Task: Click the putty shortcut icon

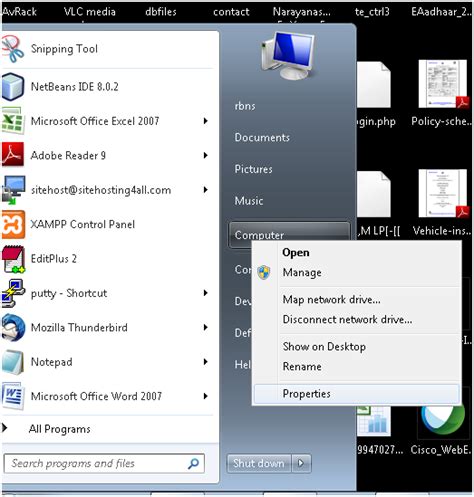Action: tap(13, 293)
